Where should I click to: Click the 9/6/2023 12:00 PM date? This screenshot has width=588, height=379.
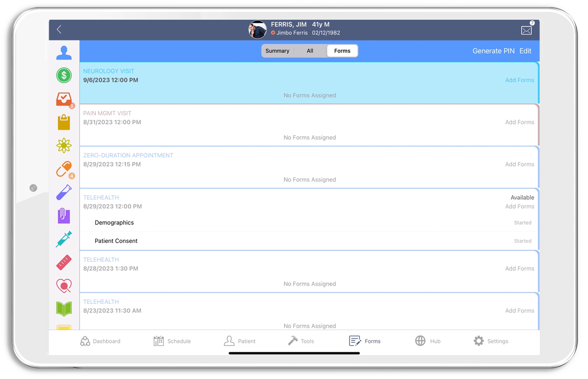pos(111,80)
